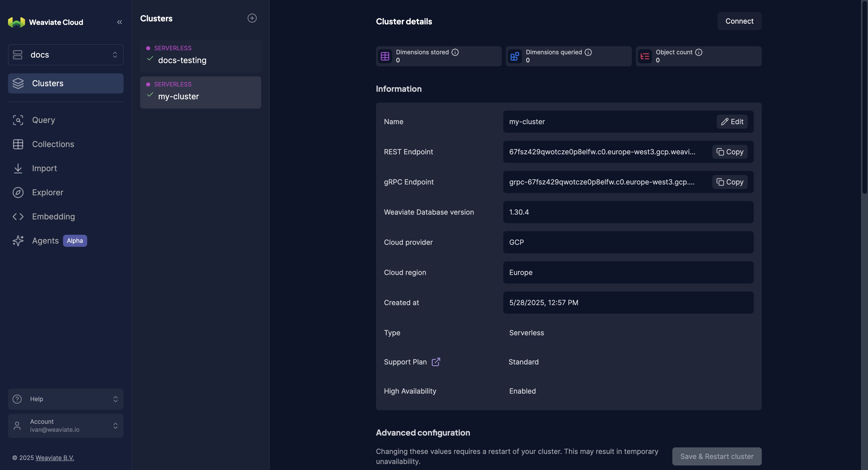
Task: Open the Clusters section
Action: click(x=66, y=83)
